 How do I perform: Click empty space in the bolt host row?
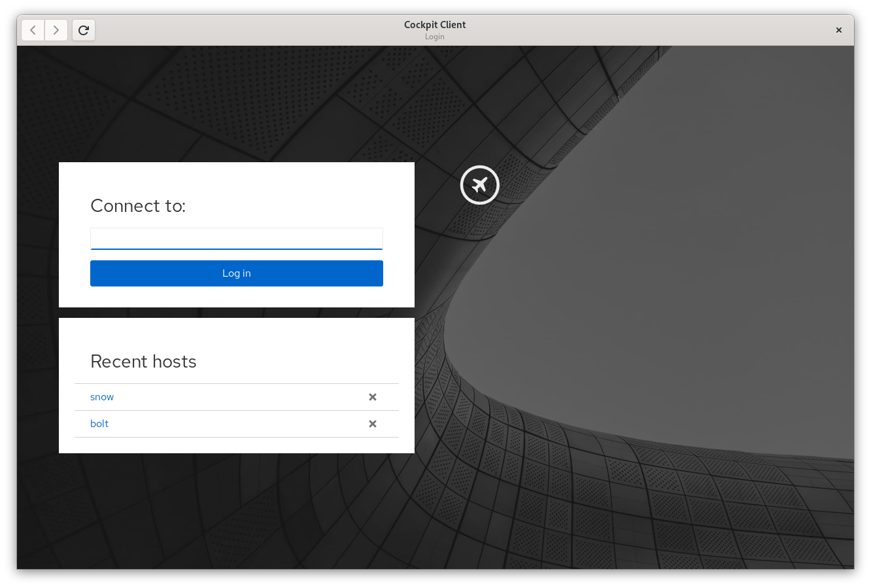tap(235, 424)
